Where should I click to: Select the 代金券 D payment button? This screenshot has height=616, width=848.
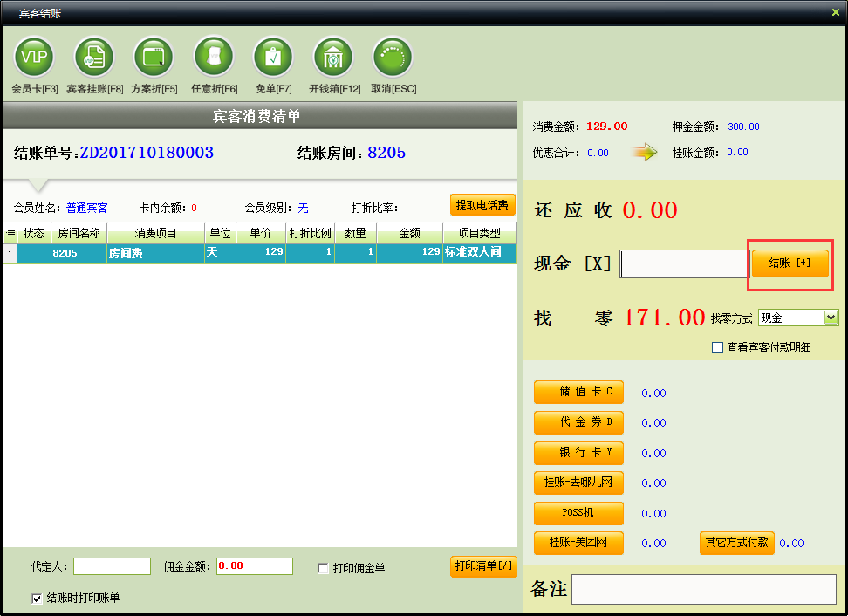click(x=578, y=422)
